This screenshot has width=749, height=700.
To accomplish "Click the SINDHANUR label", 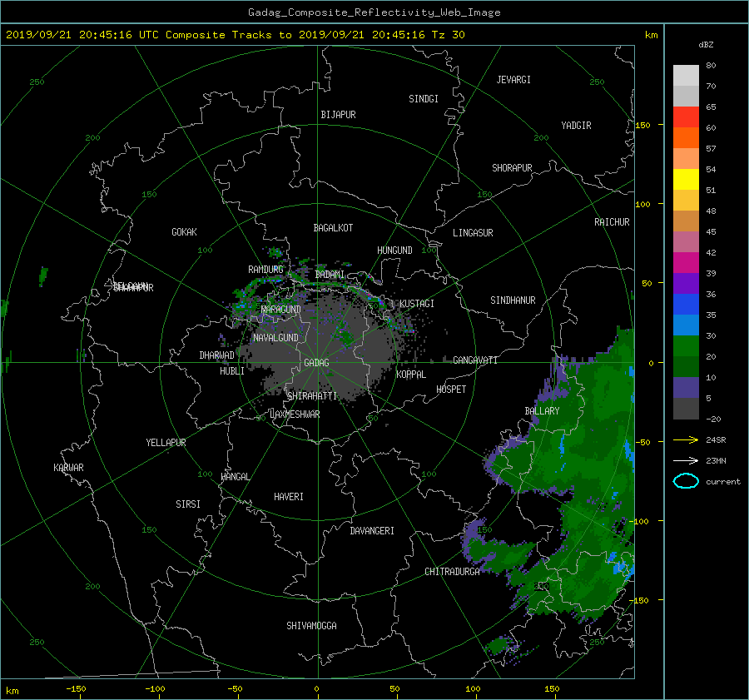I will pyautogui.click(x=513, y=300).
